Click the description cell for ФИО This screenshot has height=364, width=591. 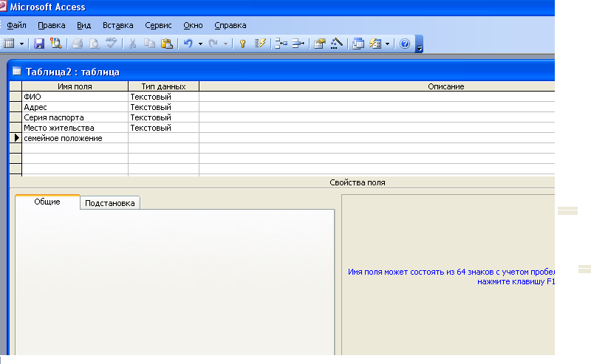(x=377, y=97)
